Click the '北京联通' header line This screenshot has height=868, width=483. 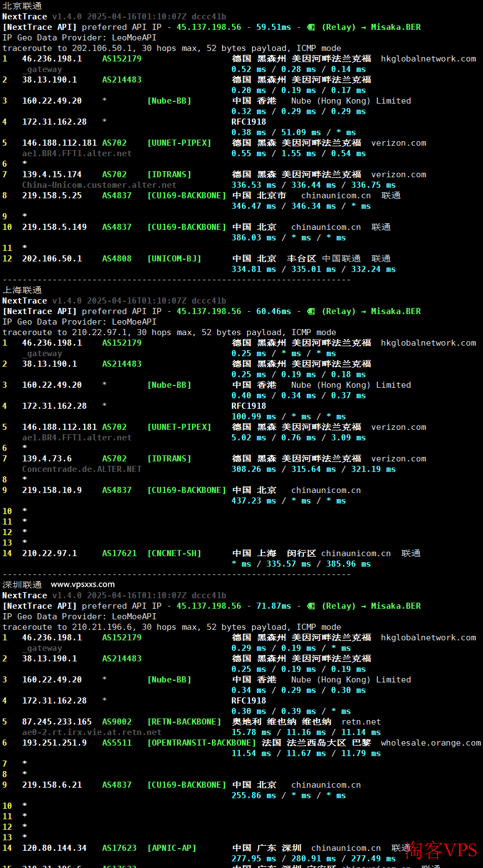tap(22, 6)
